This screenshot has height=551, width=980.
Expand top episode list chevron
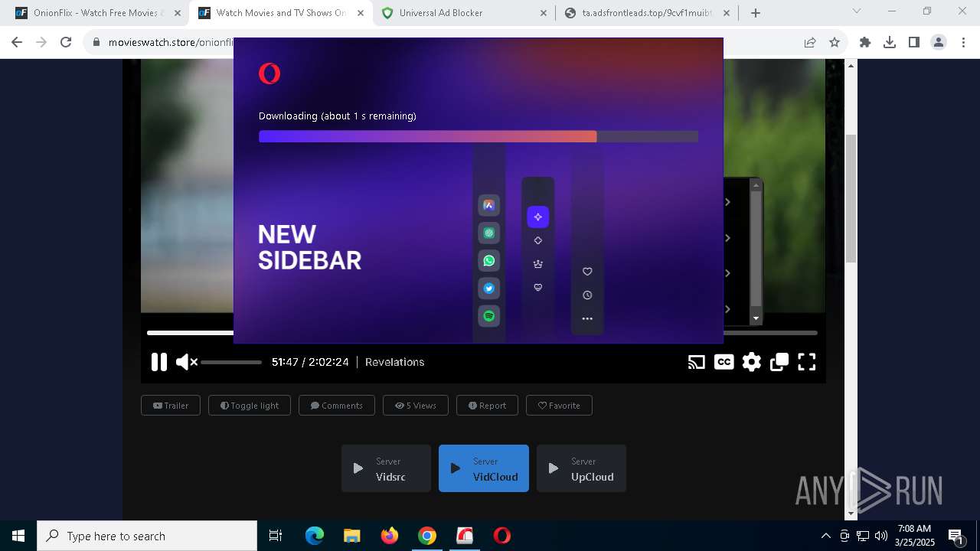coord(727,202)
